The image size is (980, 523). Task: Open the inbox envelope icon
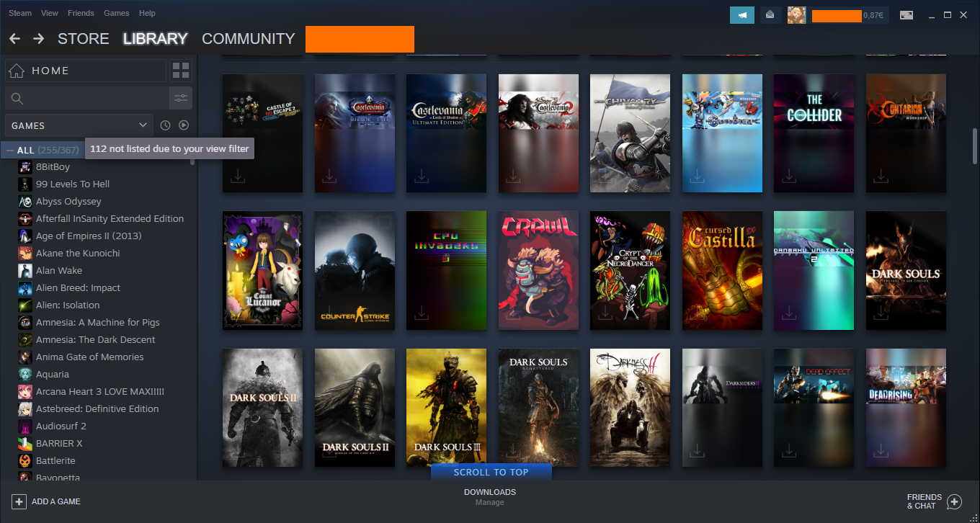tap(770, 15)
